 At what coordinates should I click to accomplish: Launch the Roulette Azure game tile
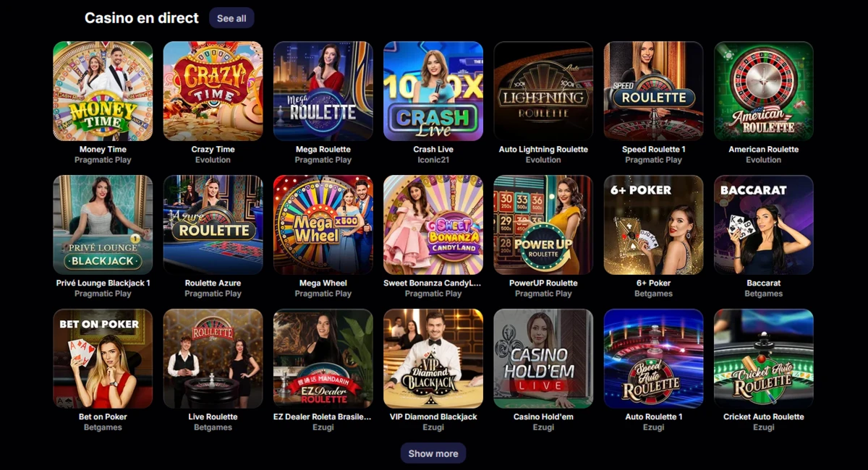(x=213, y=225)
